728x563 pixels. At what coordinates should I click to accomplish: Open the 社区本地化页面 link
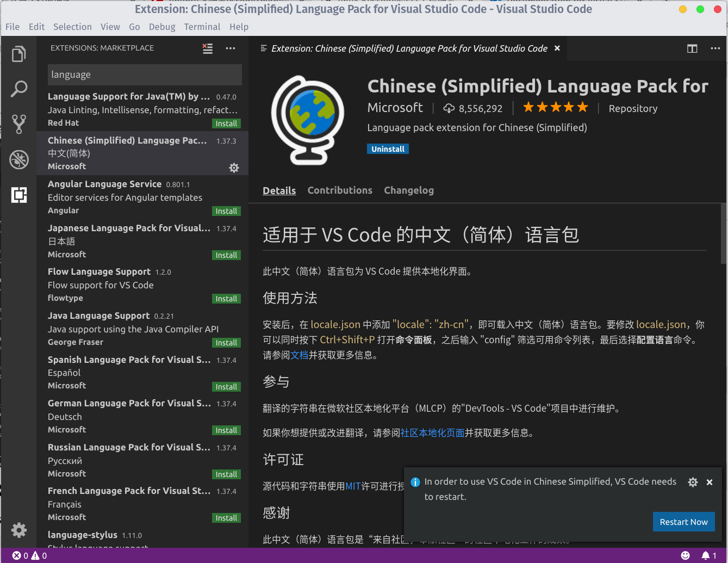click(432, 433)
